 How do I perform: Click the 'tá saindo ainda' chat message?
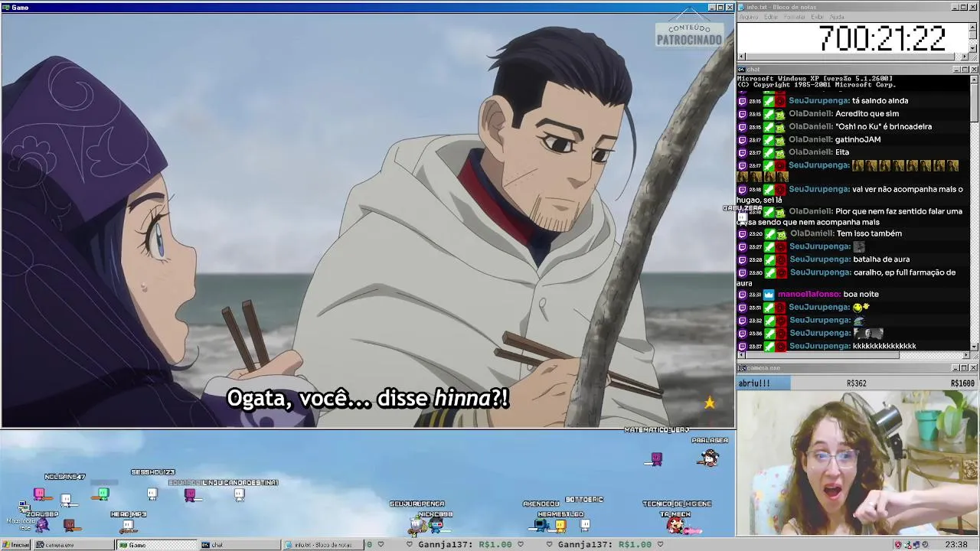880,101
